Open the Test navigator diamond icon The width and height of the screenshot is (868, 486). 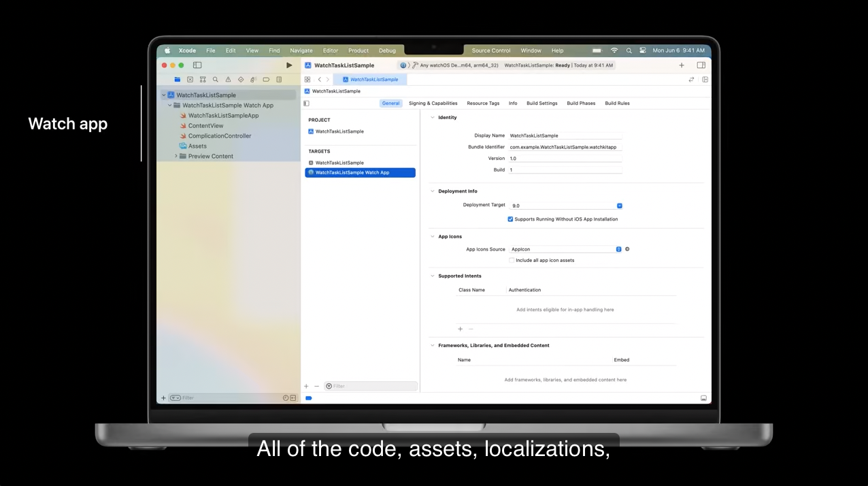tap(241, 80)
